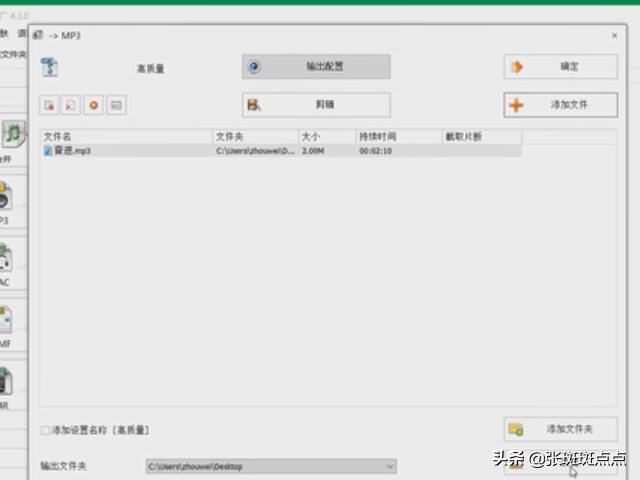Click the 添加文件夹 add folder button
The height and width of the screenshot is (480, 640).
[x=559, y=429]
